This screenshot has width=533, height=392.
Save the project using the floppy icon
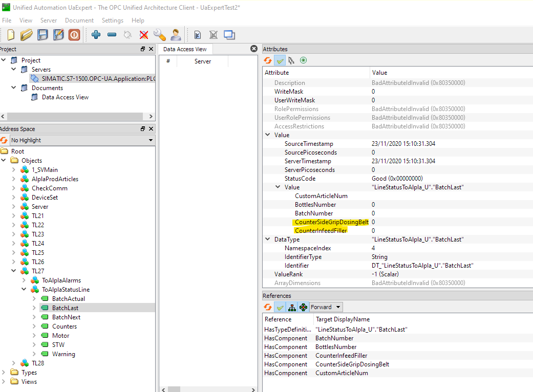click(42, 35)
